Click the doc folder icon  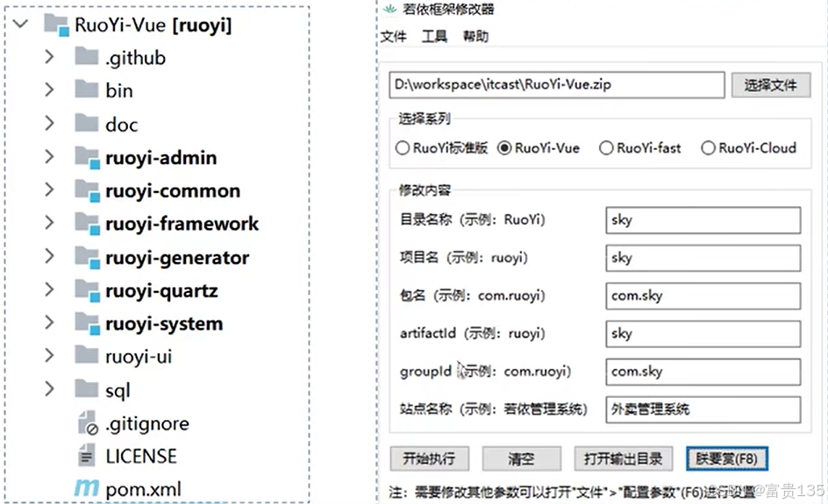87,124
